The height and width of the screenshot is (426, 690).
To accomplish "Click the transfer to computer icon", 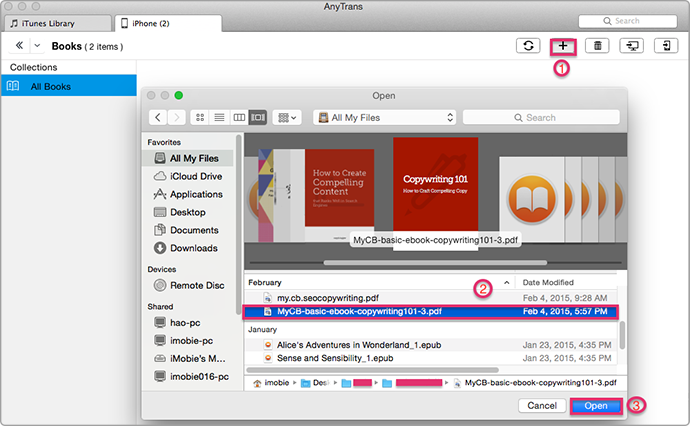I will tap(631, 45).
